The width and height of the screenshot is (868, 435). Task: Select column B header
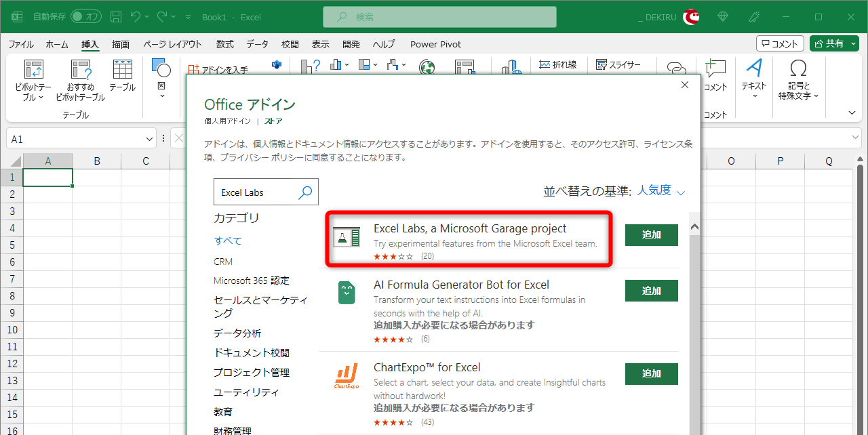(97, 161)
